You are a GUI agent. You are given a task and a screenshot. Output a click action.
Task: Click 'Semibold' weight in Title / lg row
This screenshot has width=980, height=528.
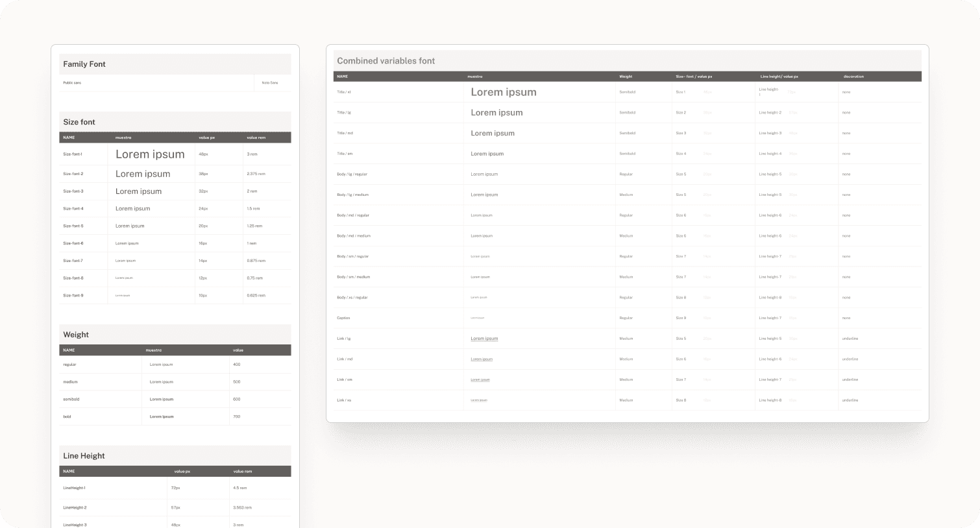tap(627, 113)
